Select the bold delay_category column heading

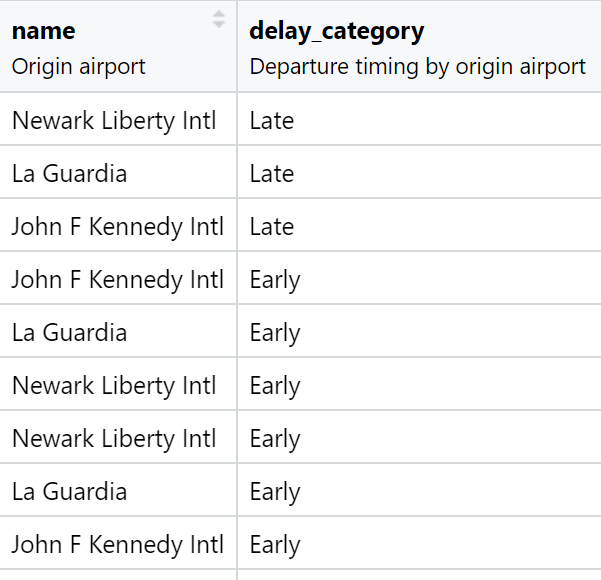point(337,31)
